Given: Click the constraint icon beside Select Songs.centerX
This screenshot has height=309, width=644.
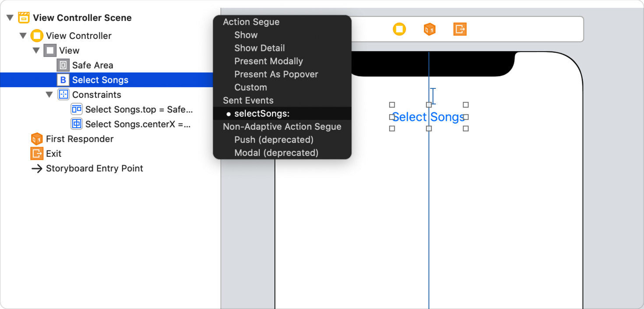Looking at the screenshot, I should 77,124.
